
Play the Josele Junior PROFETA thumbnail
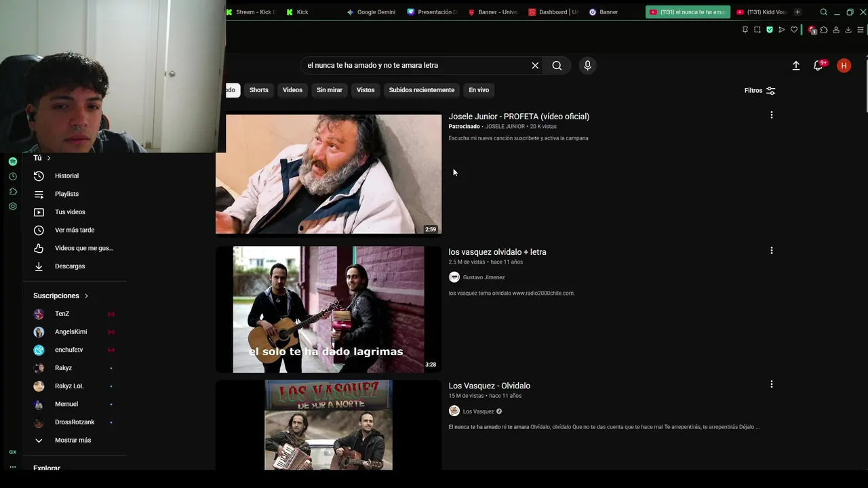point(328,174)
